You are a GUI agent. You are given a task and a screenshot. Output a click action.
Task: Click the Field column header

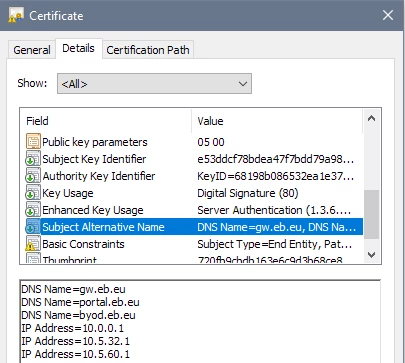pos(106,121)
